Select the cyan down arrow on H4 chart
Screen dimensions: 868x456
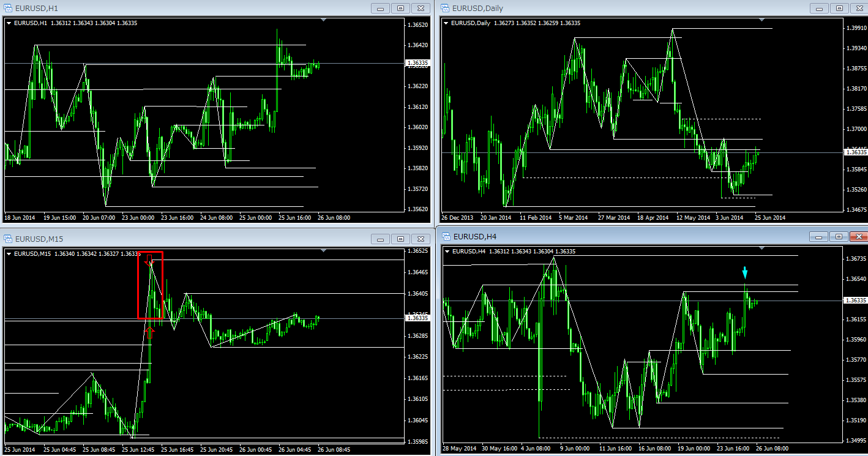(x=745, y=272)
